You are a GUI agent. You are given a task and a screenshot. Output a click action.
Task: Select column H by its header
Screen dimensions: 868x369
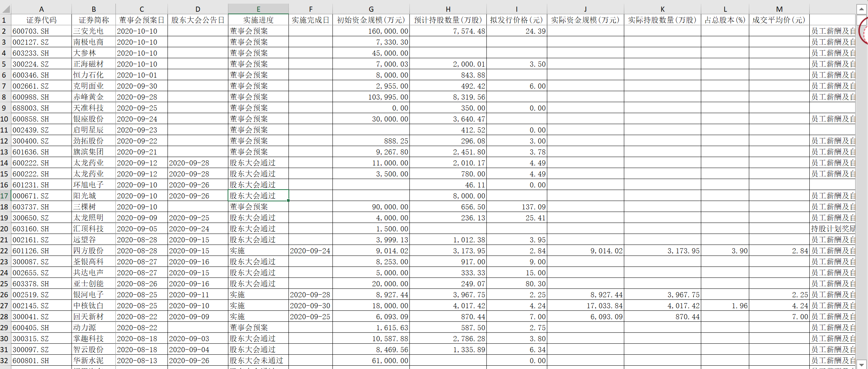(x=448, y=9)
